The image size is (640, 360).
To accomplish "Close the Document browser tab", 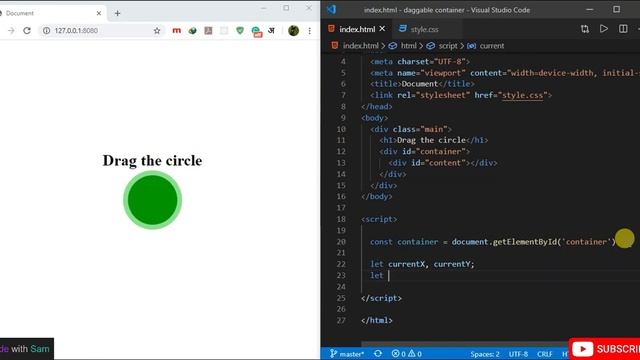I will tap(99, 13).
